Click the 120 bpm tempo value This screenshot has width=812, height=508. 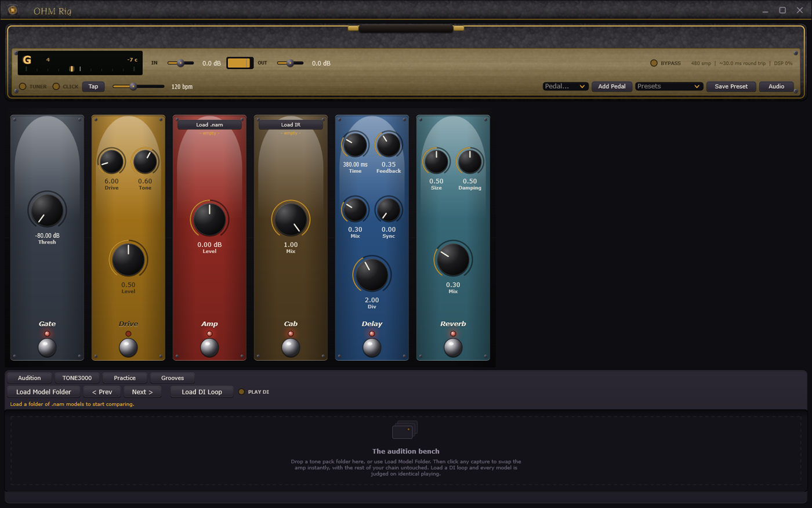pos(182,87)
